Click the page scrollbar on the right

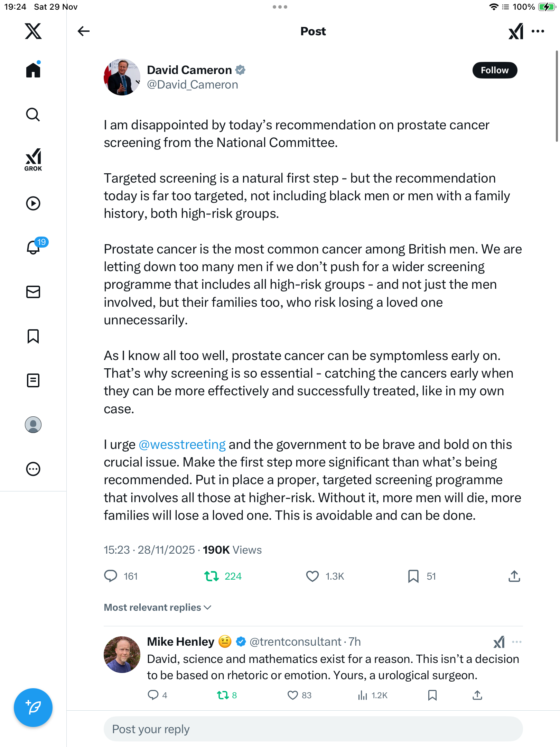tap(557, 96)
